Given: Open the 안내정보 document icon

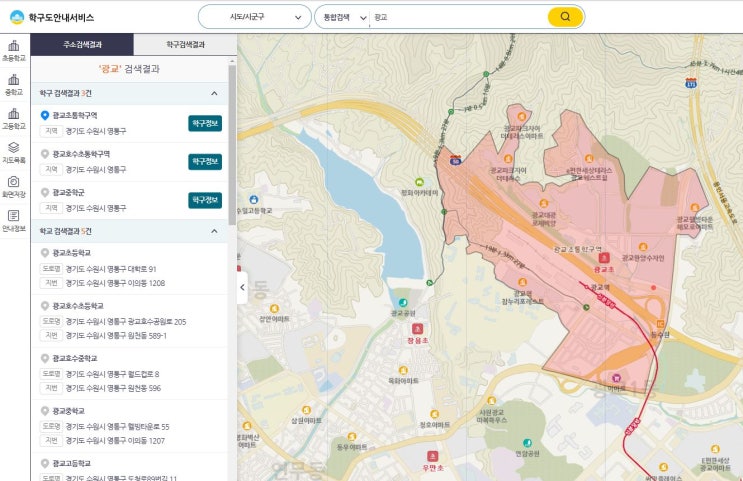Looking at the screenshot, I should pos(14,221).
